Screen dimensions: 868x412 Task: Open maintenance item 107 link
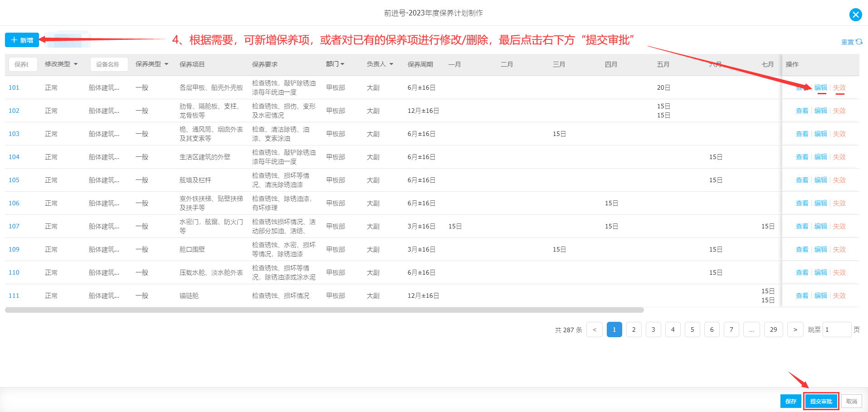(x=14, y=226)
